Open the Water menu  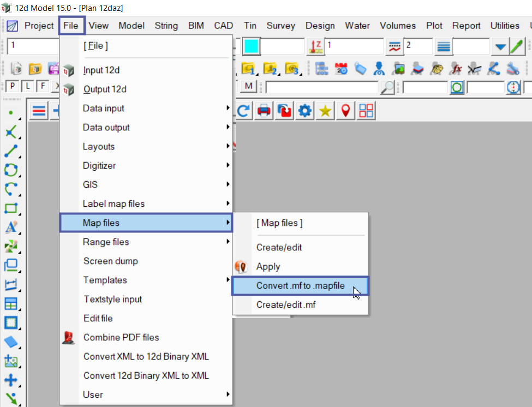point(357,26)
